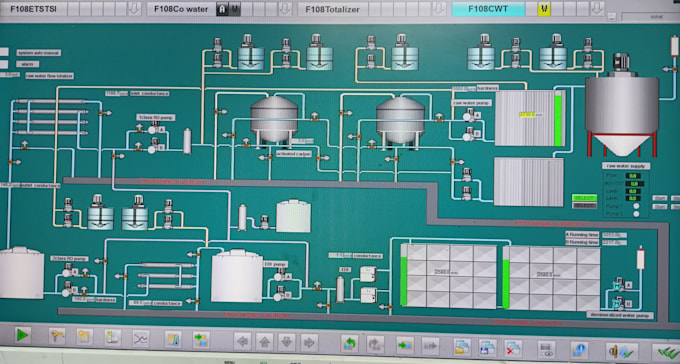680x364 pixels.
Task: Click the inlet conductance label
Action: coord(149,93)
